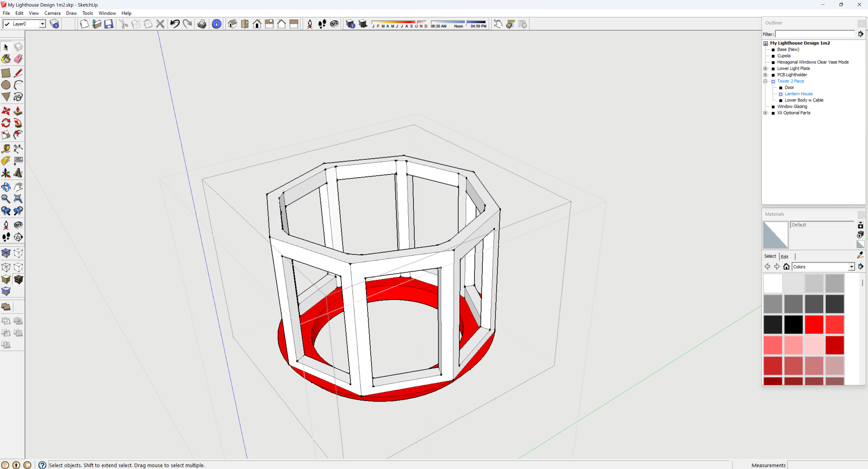The width and height of the screenshot is (868, 469).
Task: Select Lantern House in the Outliner
Action: (x=799, y=94)
